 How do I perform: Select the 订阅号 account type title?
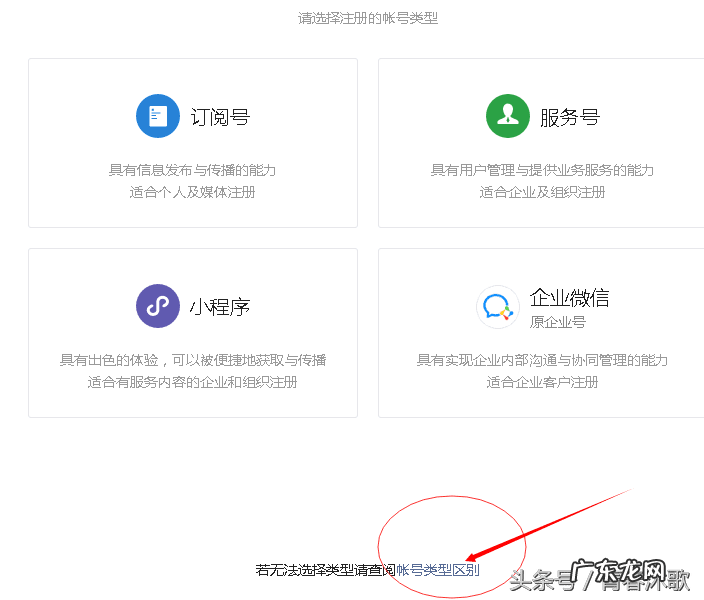coord(220,117)
